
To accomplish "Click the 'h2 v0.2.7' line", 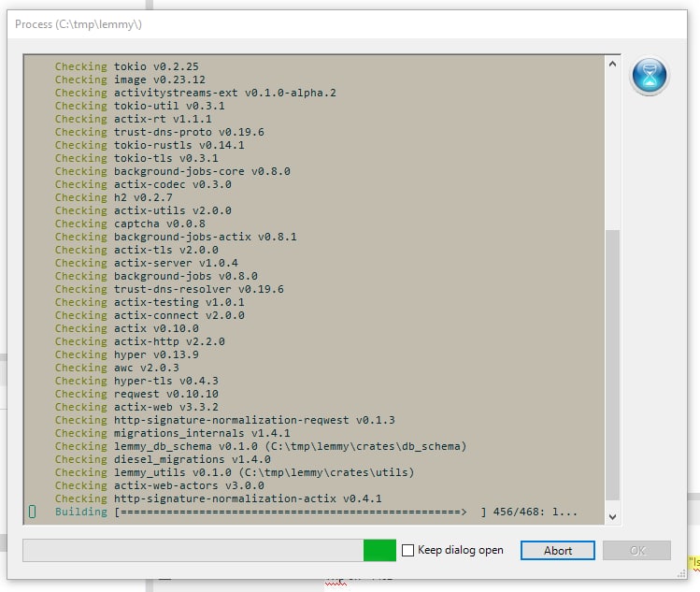I will (114, 197).
